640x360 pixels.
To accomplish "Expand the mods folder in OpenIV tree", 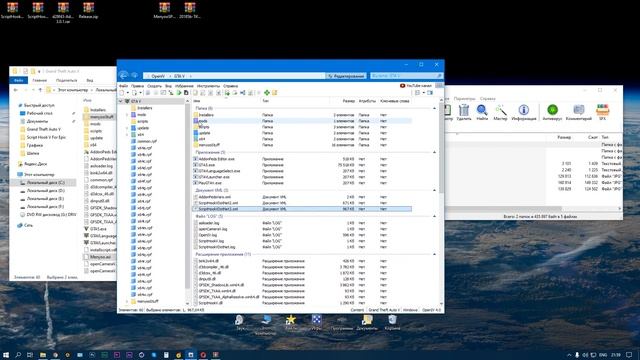I will coord(127,115).
